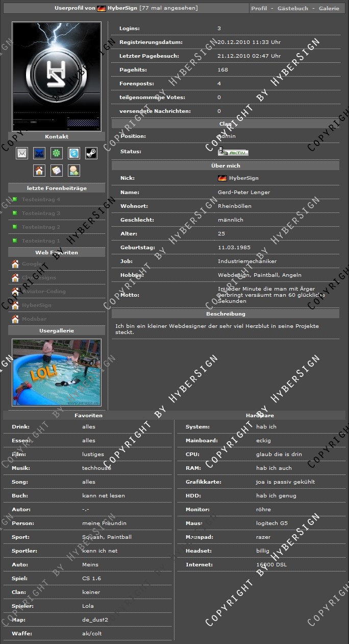Open forum post Testeintrag 4
349x644 pixels.
tap(41, 200)
